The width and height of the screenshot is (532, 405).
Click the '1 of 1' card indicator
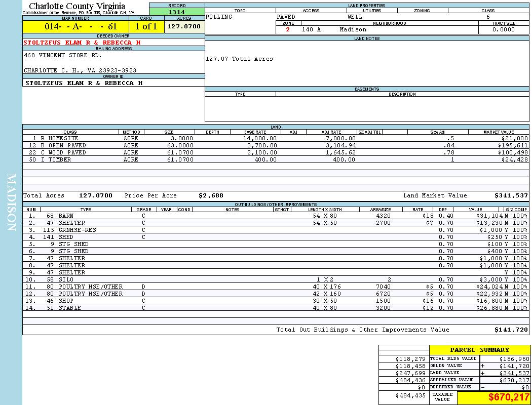click(x=146, y=27)
